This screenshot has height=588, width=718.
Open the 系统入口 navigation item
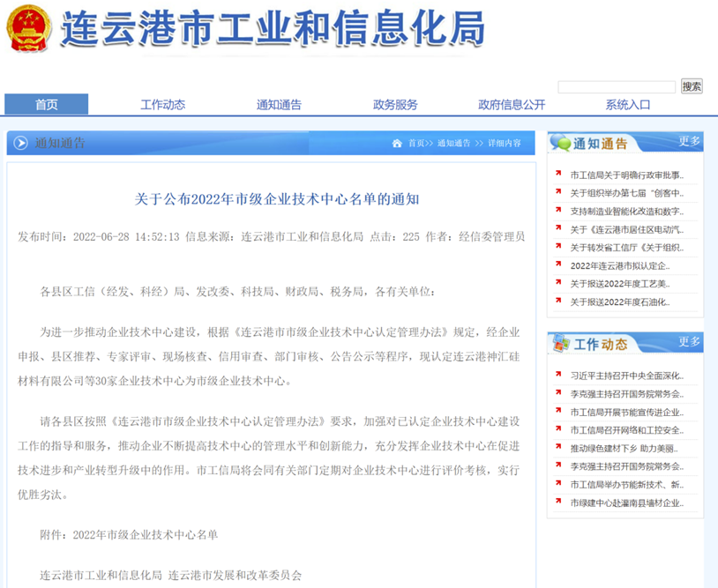pos(628,105)
